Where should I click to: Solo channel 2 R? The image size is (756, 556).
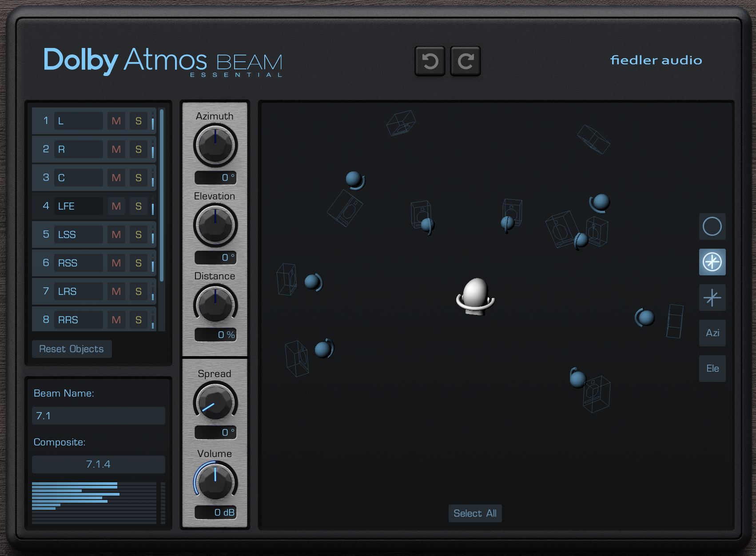point(139,149)
